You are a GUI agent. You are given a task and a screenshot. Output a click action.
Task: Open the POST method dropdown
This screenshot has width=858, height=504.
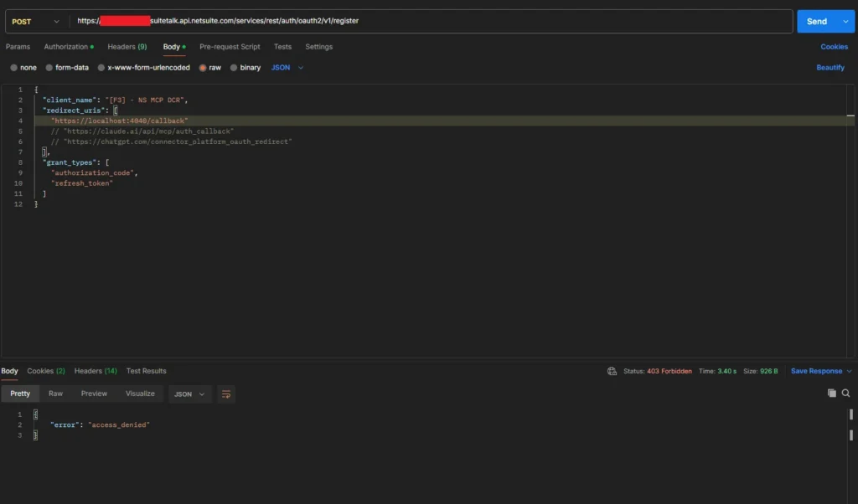tap(36, 22)
